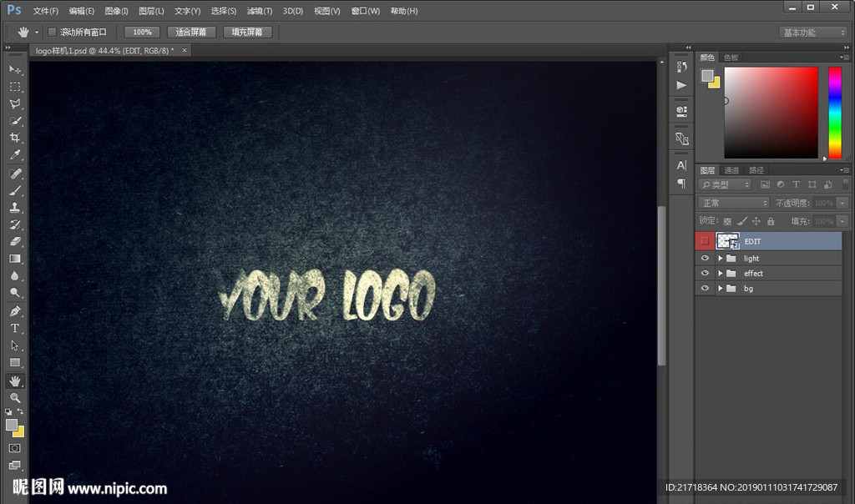Select the Horizontal Type tool
Image resolution: width=855 pixels, height=504 pixels.
(15, 328)
